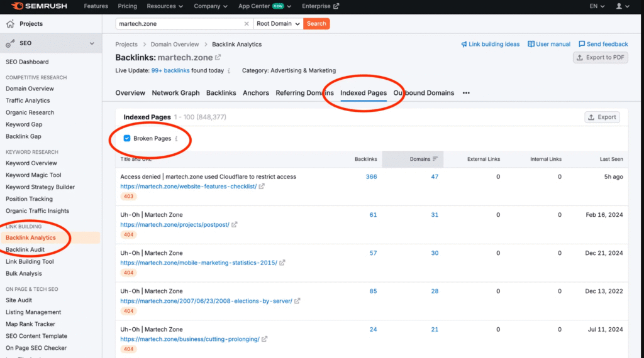
Task: Open Backlink Gap in sidebar
Action: [x=23, y=136]
